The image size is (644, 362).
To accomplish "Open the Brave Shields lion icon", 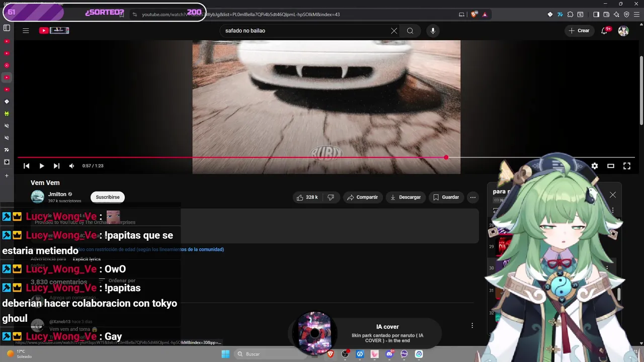I will click(x=473, y=15).
